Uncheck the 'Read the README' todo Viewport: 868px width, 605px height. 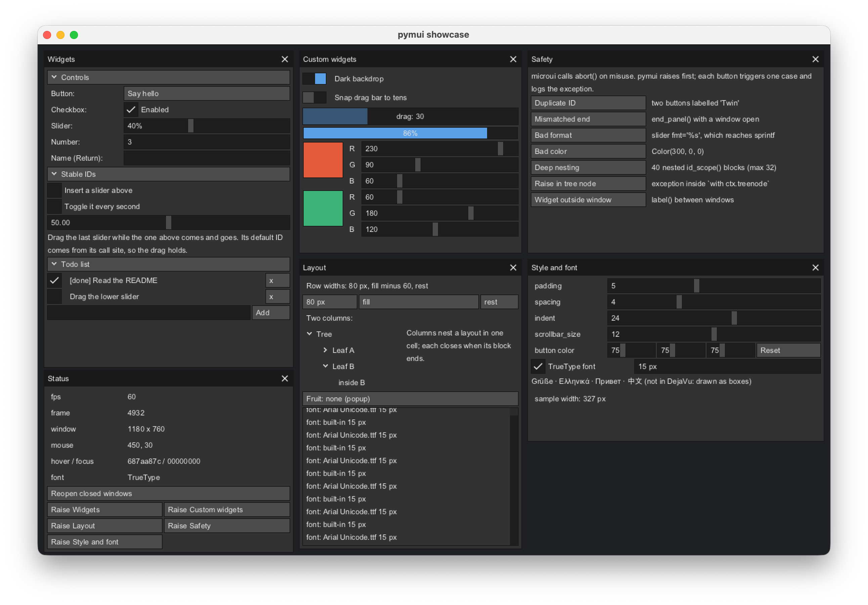[x=54, y=281]
